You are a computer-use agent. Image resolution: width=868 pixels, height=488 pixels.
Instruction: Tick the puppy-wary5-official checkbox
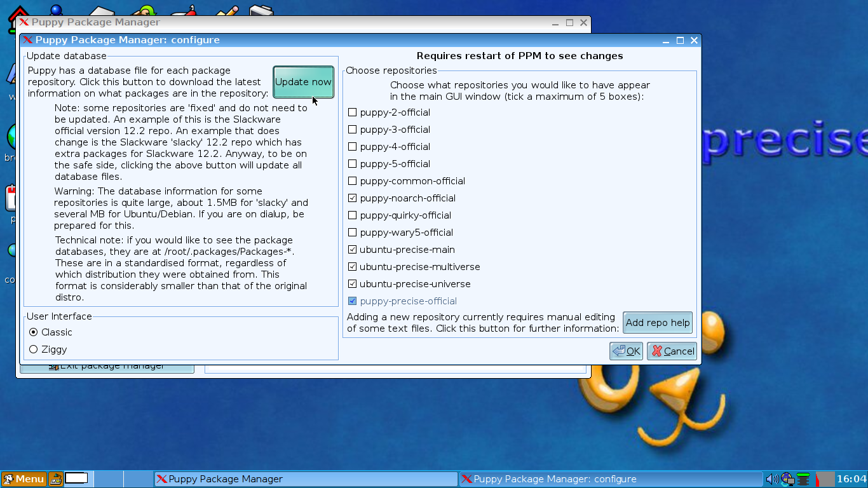[353, 233]
